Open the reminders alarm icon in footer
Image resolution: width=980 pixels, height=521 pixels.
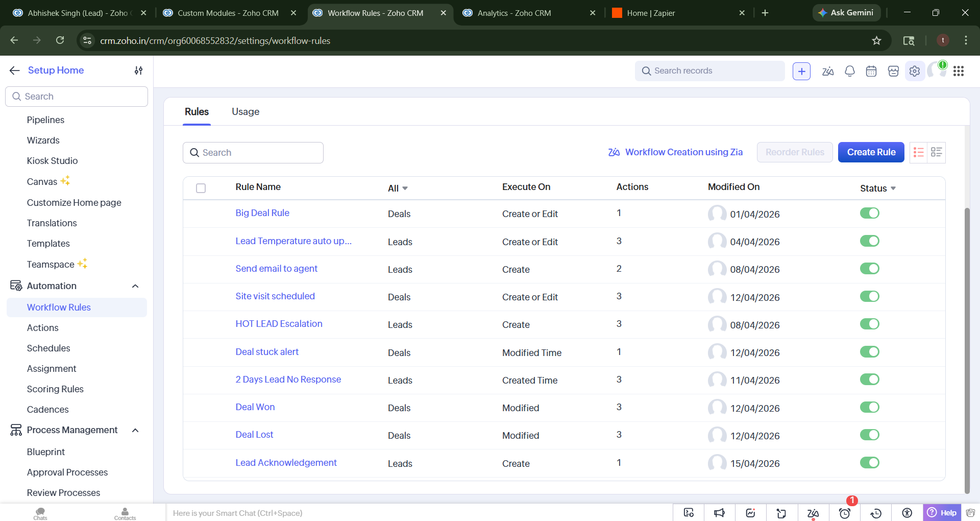coord(845,513)
